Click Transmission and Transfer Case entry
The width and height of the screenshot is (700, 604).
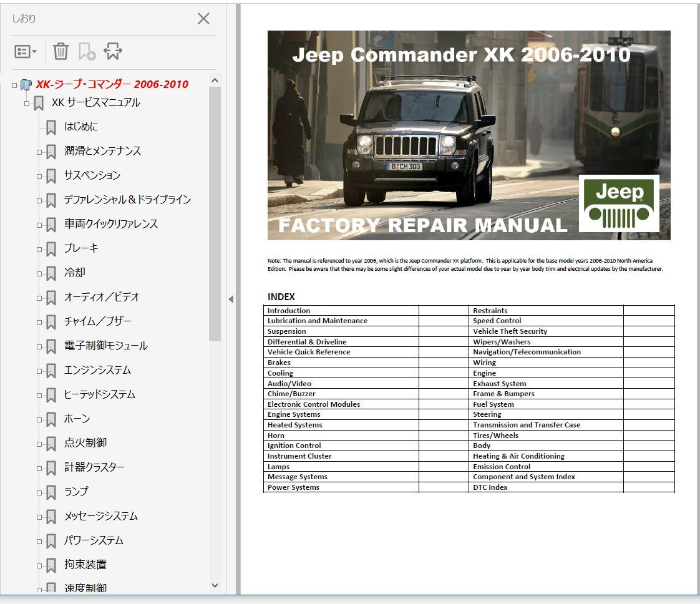[x=527, y=425]
